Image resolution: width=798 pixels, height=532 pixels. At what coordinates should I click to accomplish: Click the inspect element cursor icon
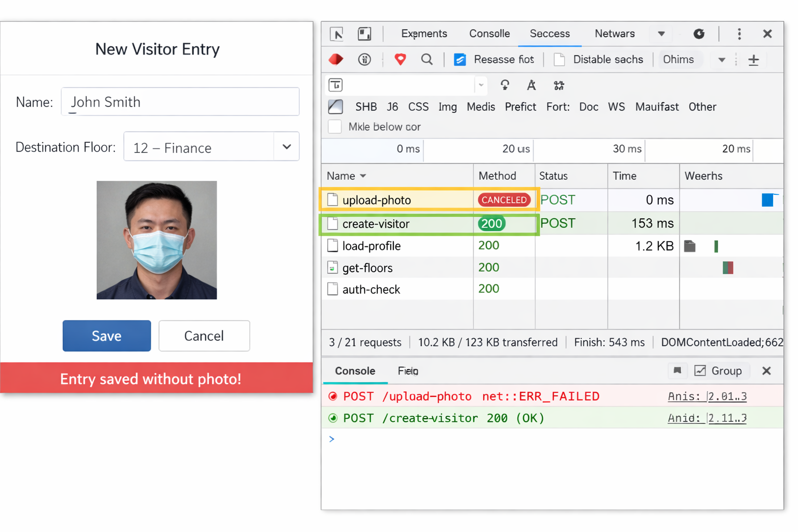pos(337,34)
